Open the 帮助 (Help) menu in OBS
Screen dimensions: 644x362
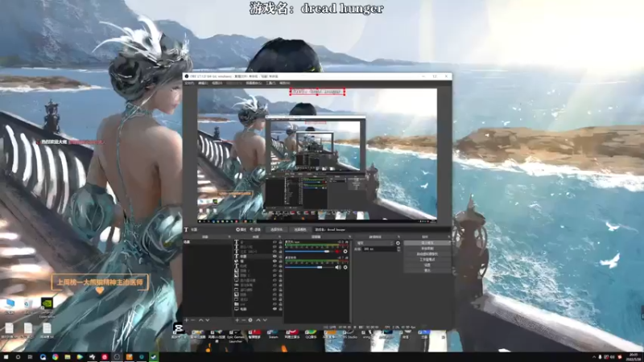coord(285,83)
